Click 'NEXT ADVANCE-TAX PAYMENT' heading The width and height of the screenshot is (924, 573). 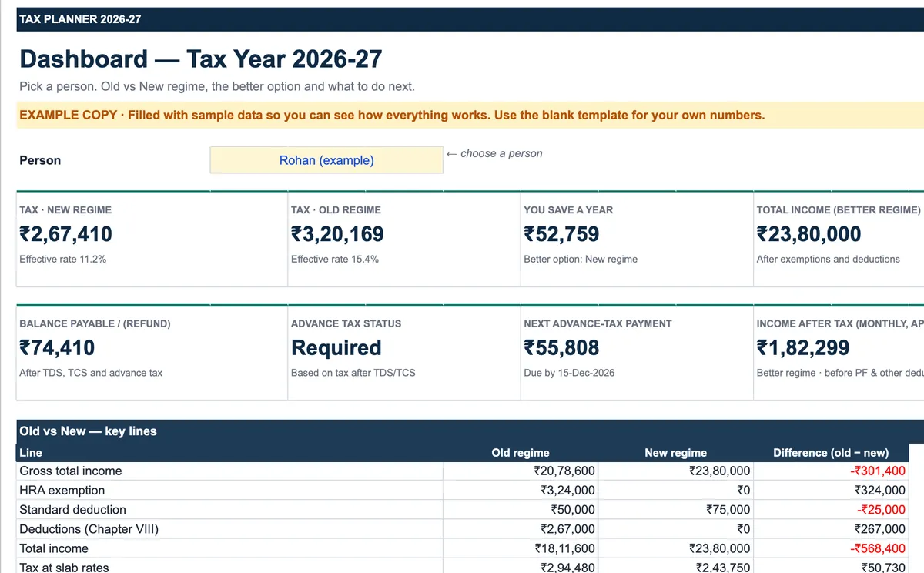pyautogui.click(x=598, y=323)
